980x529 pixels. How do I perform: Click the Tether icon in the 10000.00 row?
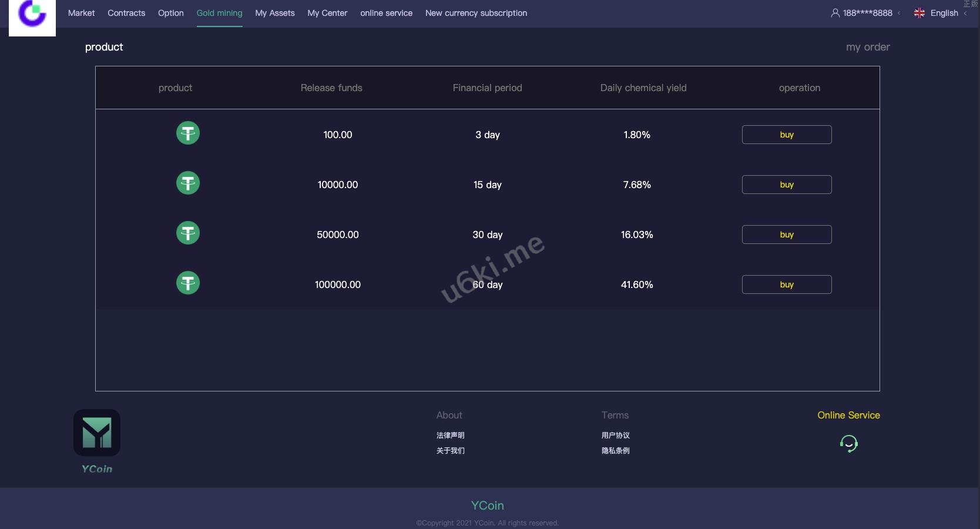point(188,183)
